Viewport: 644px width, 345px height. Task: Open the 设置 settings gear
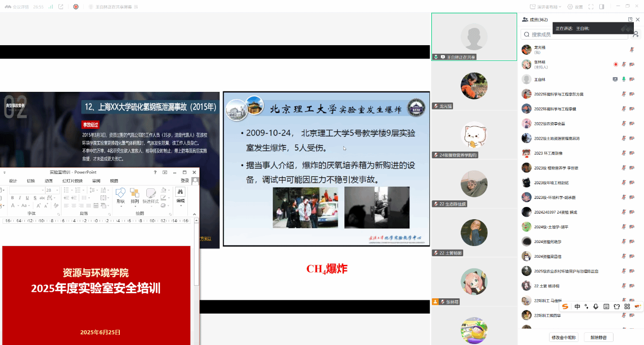click(575, 7)
